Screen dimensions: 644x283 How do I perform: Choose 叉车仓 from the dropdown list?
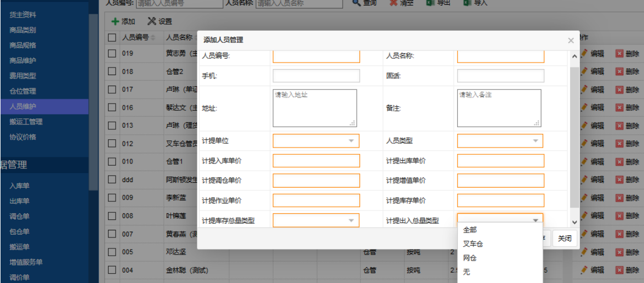(473, 244)
